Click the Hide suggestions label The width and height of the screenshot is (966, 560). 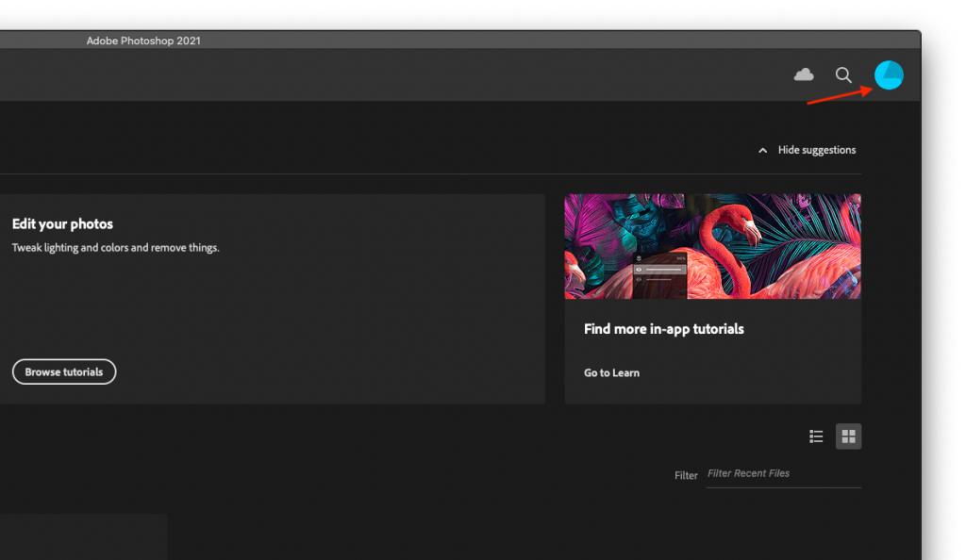click(x=817, y=150)
